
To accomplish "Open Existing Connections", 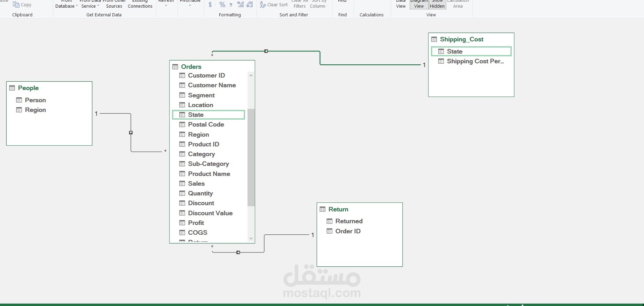I will tap(140, 4).
